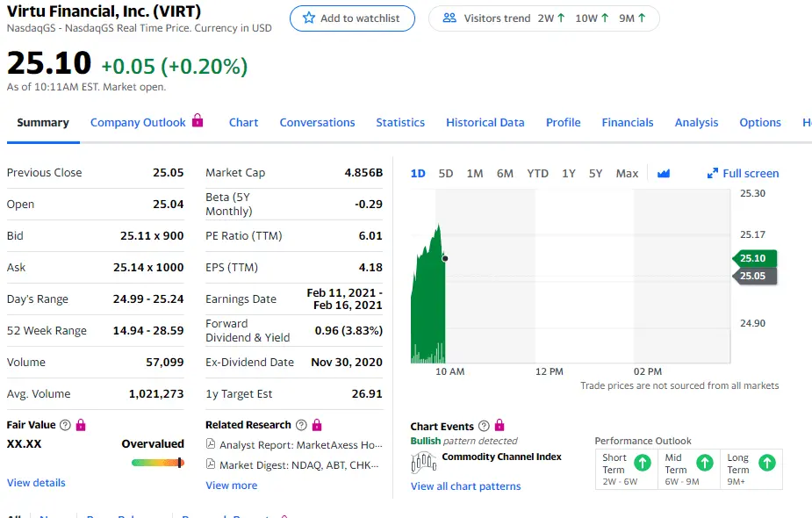Image resolution: width=812 pixels, height=518 pixels.
Task: Click the Visitors trend people icon
Action: pyautogui.click(x=449, y=18)
